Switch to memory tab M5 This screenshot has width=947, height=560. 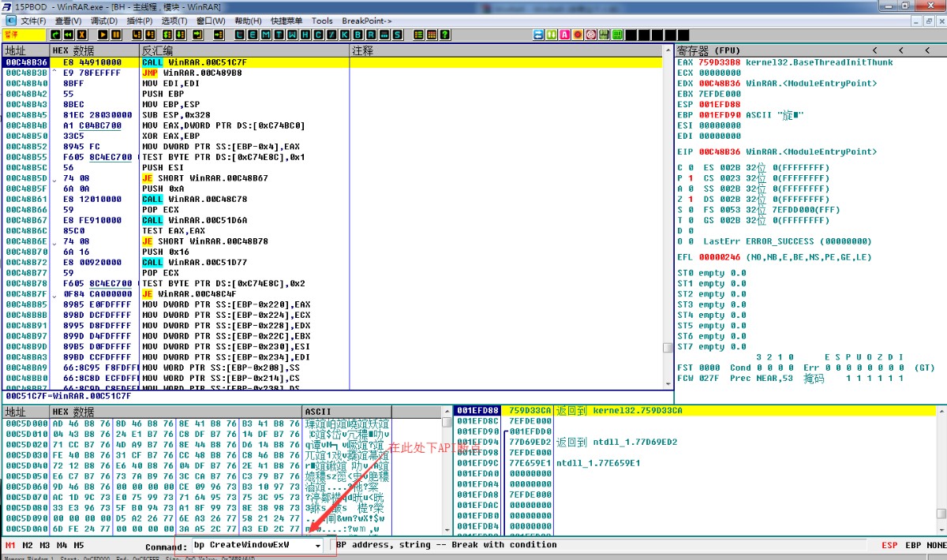click(78, 545)
